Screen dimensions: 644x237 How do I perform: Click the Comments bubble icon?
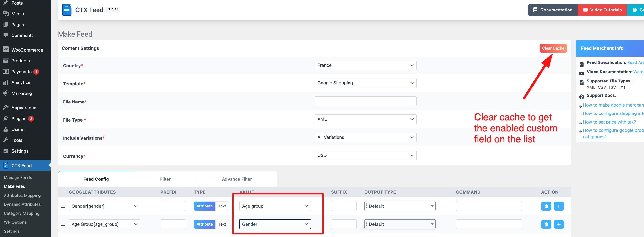(6, 35)
